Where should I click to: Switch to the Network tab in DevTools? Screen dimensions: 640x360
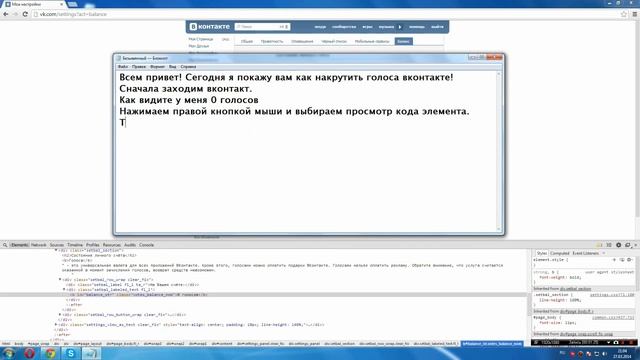[39, 245]
